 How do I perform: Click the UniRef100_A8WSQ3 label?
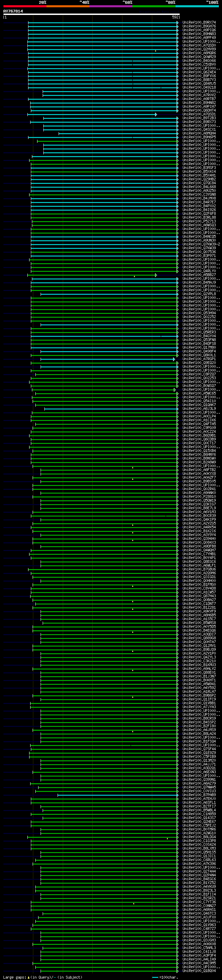199,225
